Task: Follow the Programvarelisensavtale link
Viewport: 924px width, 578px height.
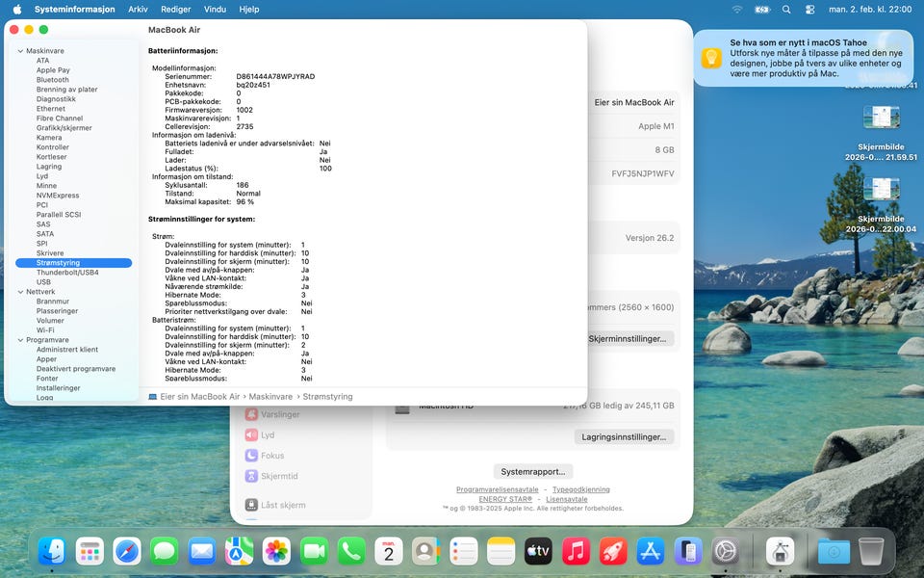Action: point(497,489)
